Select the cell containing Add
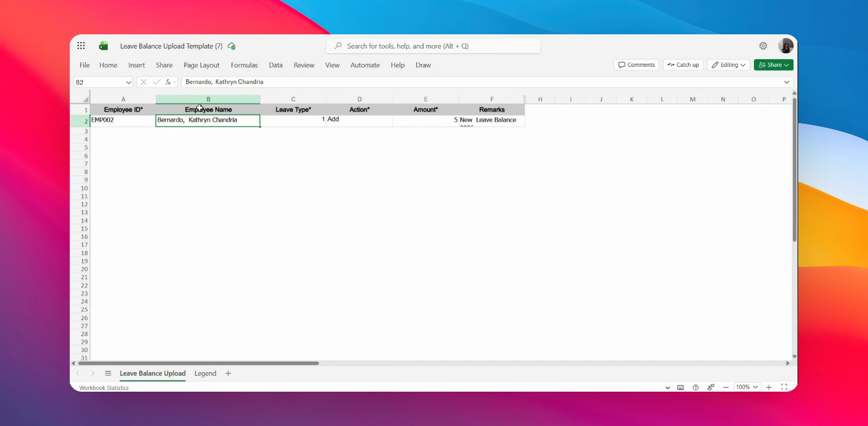Viewport: 868px width, 426px height. click(x=359, y=121)
